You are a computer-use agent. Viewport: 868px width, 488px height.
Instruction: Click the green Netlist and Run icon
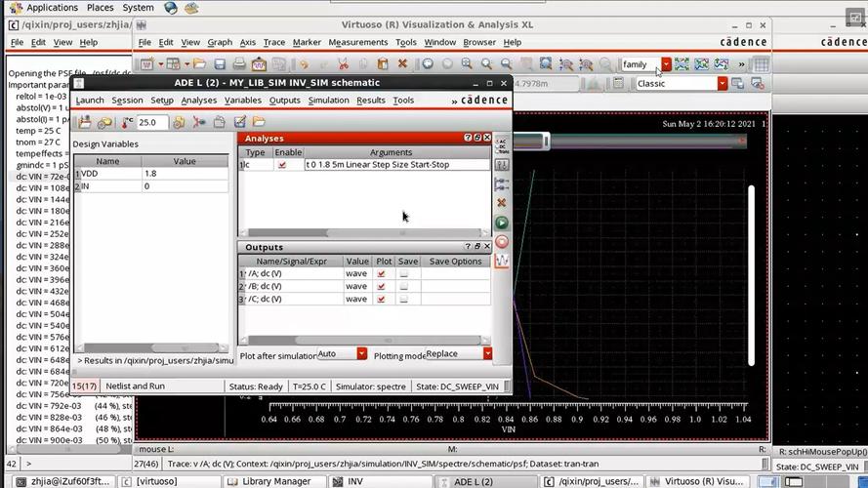pos(502,223)
